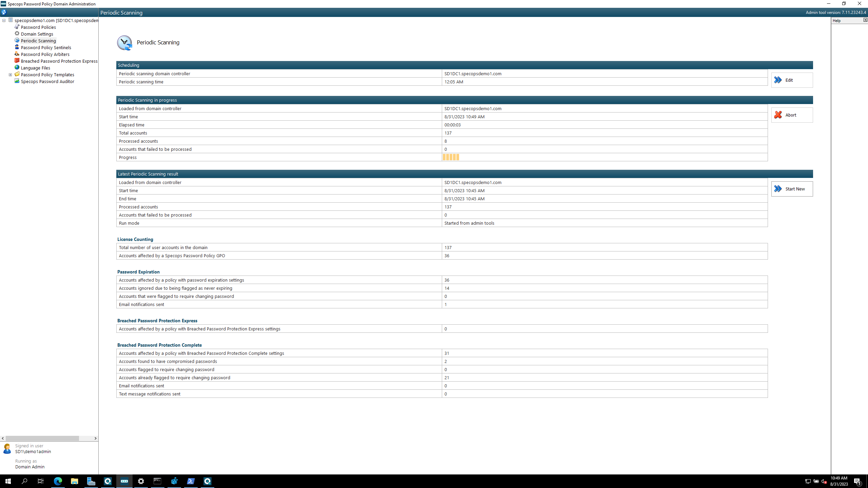This screenshot has height=488, width=868.
Task: Open the notification center icon
Action: (857, 481)
